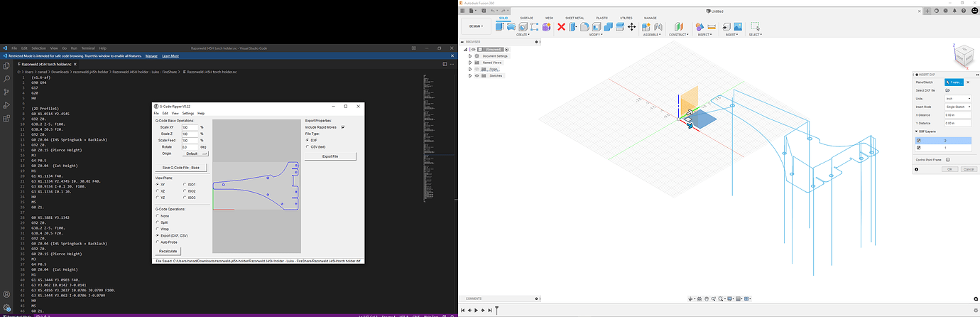Click Save G-Code File - Base button
Screen dimensions: 980x317
pyautogui.click(x=181, y=167)
